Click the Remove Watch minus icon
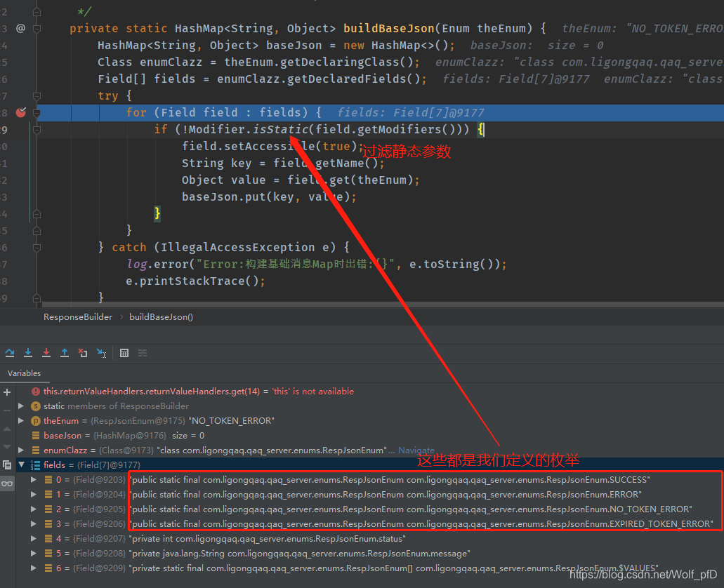The width and height of the screenshot is (724, 588). (7, 410)
